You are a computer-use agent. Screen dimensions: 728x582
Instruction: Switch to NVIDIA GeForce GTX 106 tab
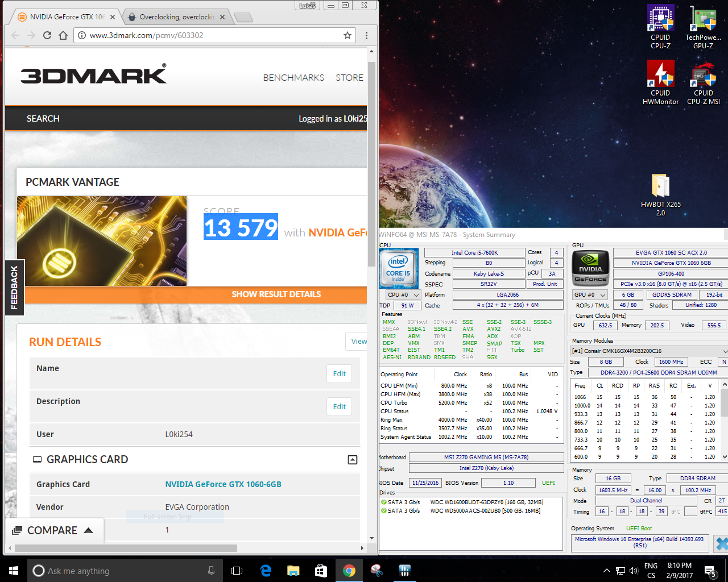[65, 17]
